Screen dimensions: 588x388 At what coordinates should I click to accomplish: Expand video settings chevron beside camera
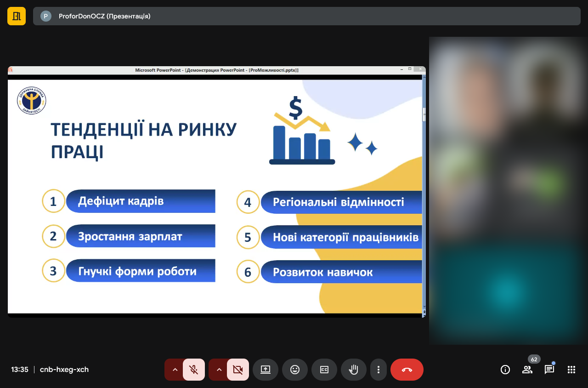coord(219,370)
